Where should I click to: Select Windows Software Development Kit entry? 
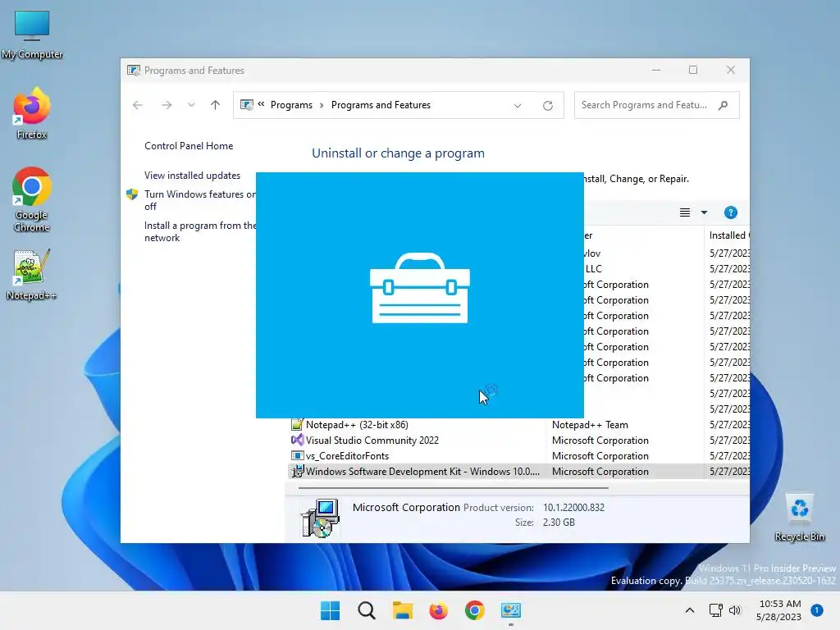click(x=518, y=472)
